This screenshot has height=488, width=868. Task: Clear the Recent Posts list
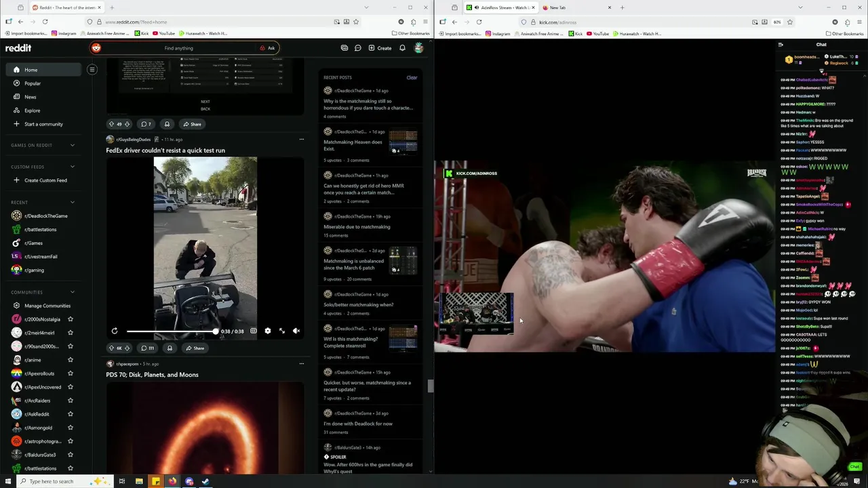(412, 77)
